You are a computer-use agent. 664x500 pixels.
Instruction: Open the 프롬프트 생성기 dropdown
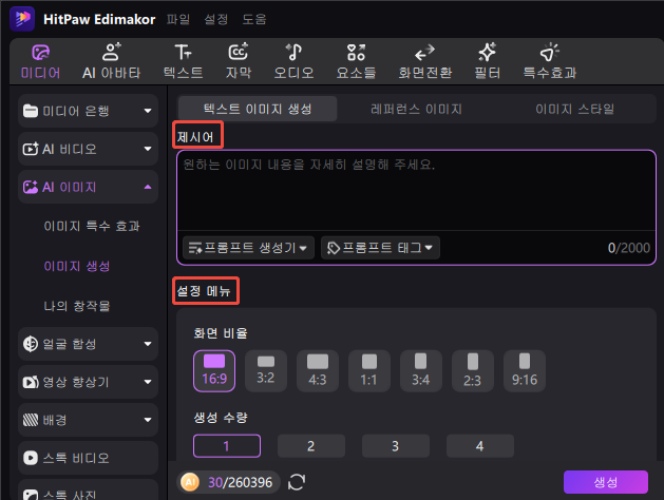[x=248, y=247]
